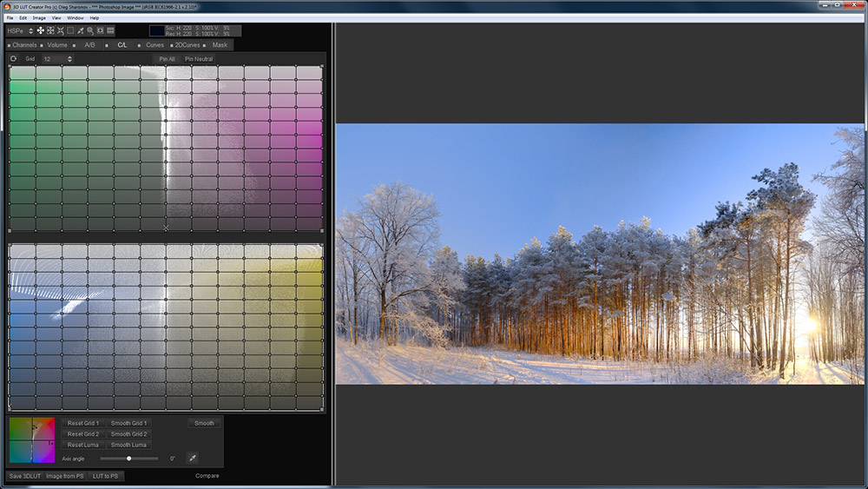Click the Compare label

(207, 476)
